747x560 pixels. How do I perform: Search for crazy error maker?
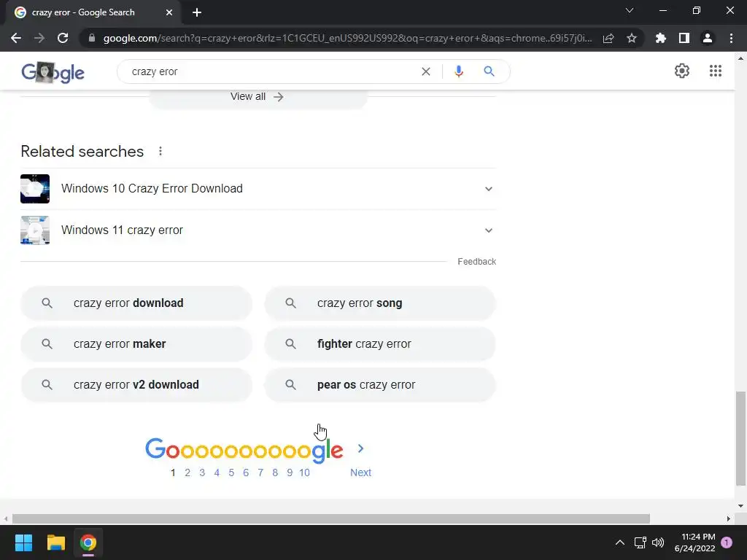point(136,344)
